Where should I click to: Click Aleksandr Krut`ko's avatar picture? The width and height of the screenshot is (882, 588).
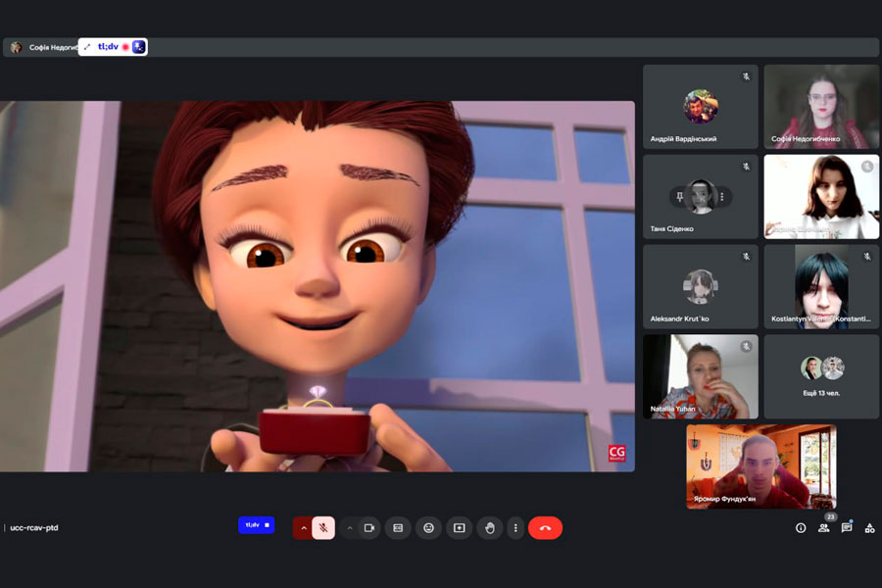click(x=701, y=287)
